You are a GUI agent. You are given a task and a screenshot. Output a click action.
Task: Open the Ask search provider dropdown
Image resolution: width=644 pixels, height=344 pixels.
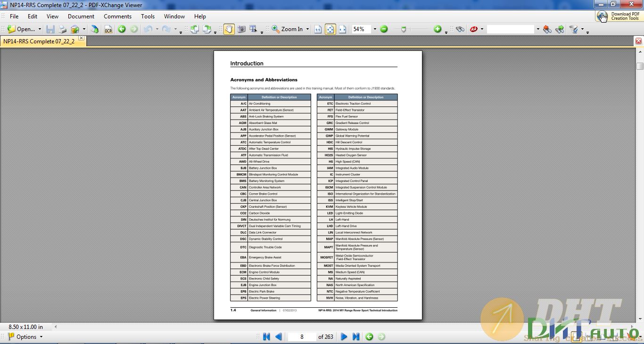coord(482,29)
